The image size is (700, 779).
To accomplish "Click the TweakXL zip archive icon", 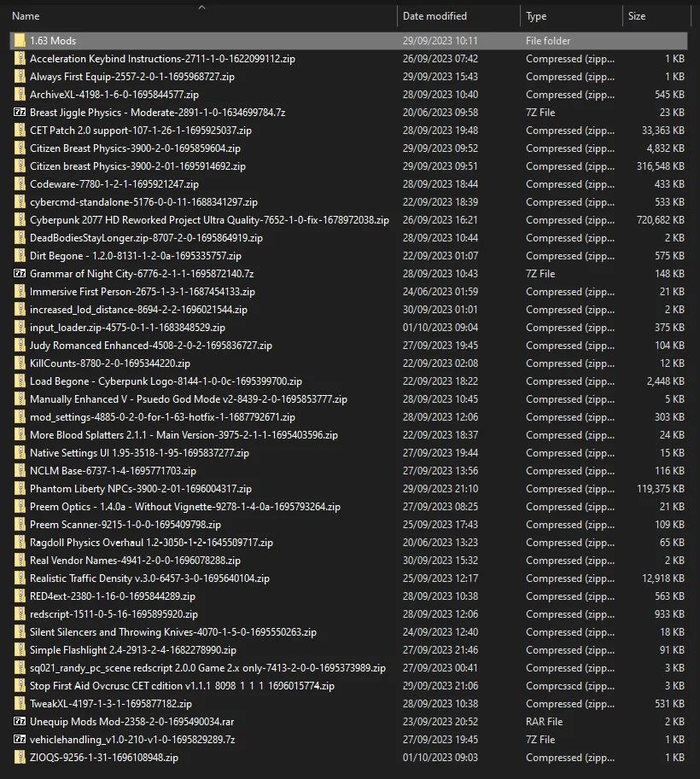I will 20,703.
